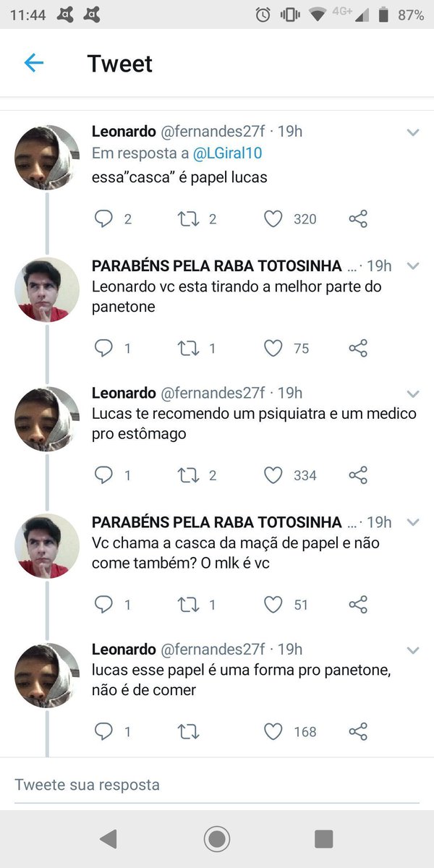434x868 pixels.
Task: Like the tweet with 320 likes
Action: click(x=273, y=219)
